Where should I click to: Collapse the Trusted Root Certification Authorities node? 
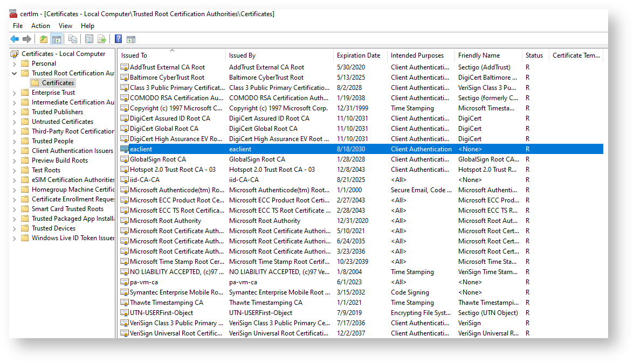(x=15, y=73)
